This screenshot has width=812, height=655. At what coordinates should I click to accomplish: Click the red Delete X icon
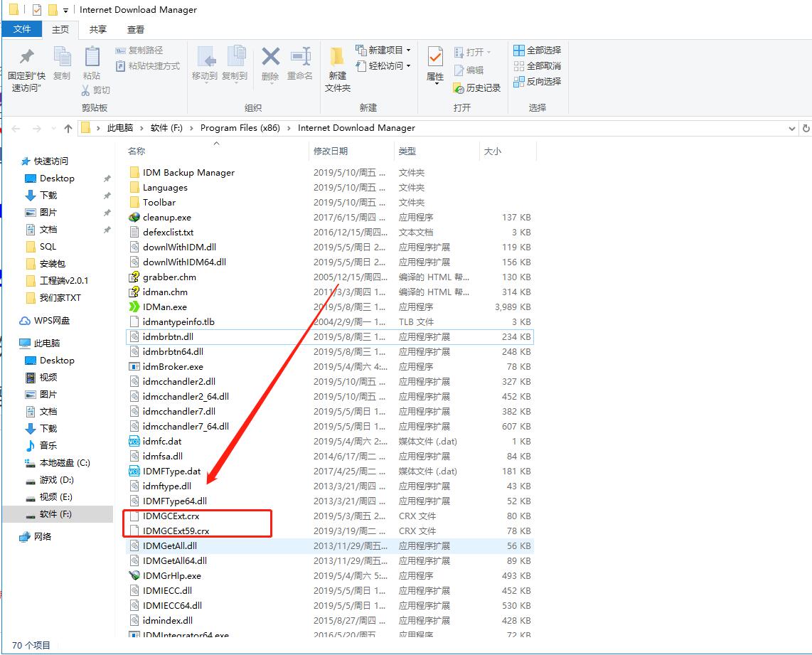270,56
